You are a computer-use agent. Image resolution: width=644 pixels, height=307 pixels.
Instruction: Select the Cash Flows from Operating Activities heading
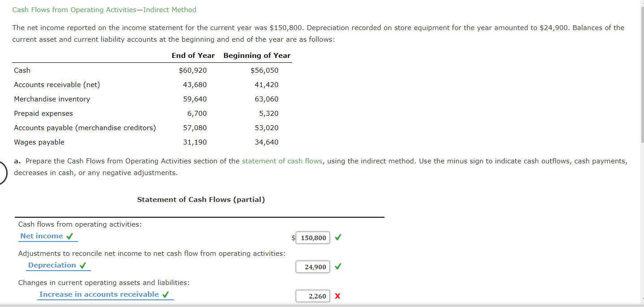coord(104,9)
